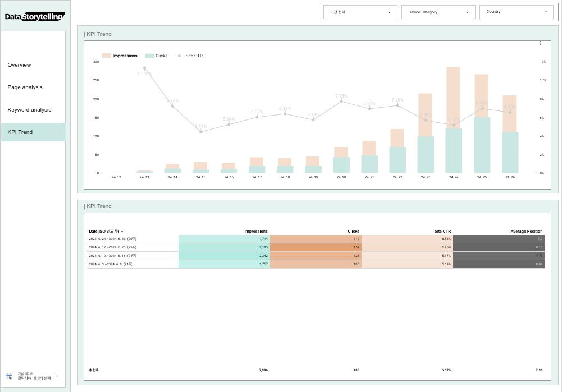The height and width of the screenshot is (392, 562).
Task: Click Site CTR 6.53% cell
Action: 407,239
